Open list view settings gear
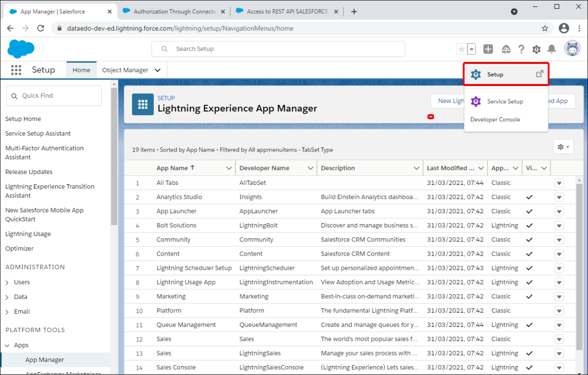 (563, 147)
